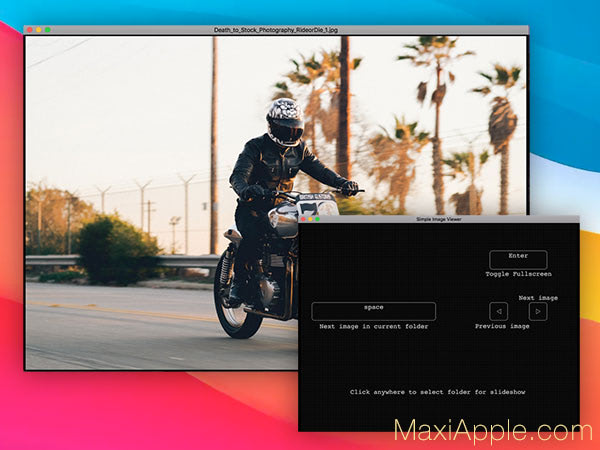Close the Simple Image Viewer window
The height and width of the screenshot is (450, 600).
(303, 219)
